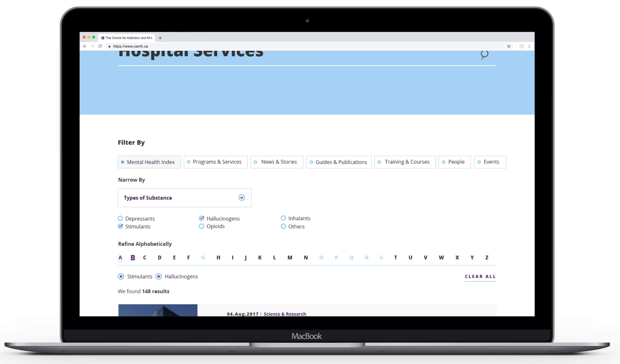Select Training & Courses filter
Image resolution: width=620 pixels, height=364 pixels.
tap(405, 162)
